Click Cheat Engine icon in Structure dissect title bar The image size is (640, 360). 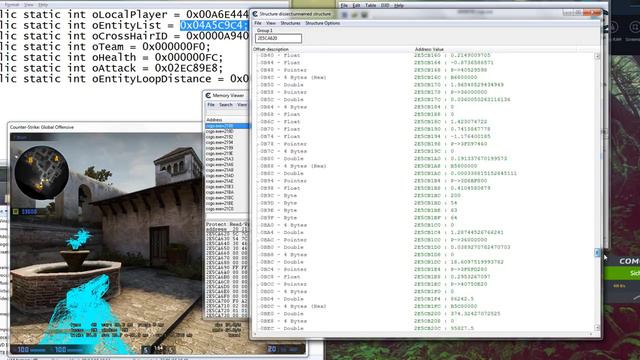[255, 14]
